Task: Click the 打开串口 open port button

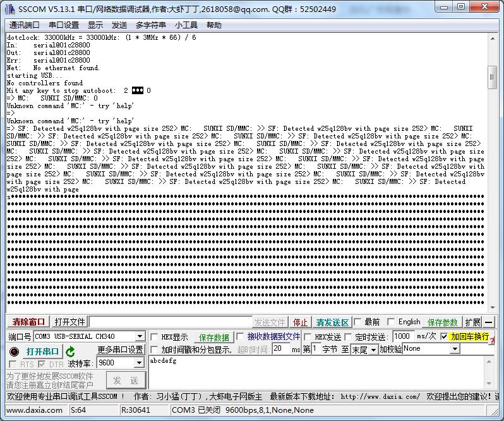Action: click(x=42, y=351)
